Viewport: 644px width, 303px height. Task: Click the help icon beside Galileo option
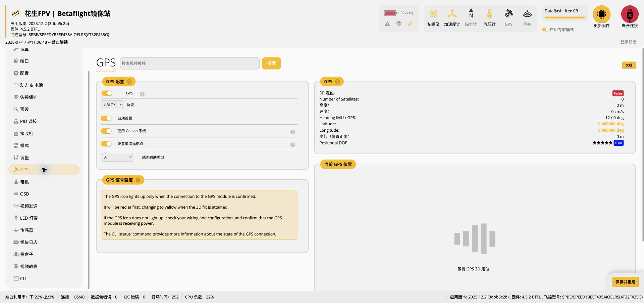pyautogui.click(x=292, y=132)
